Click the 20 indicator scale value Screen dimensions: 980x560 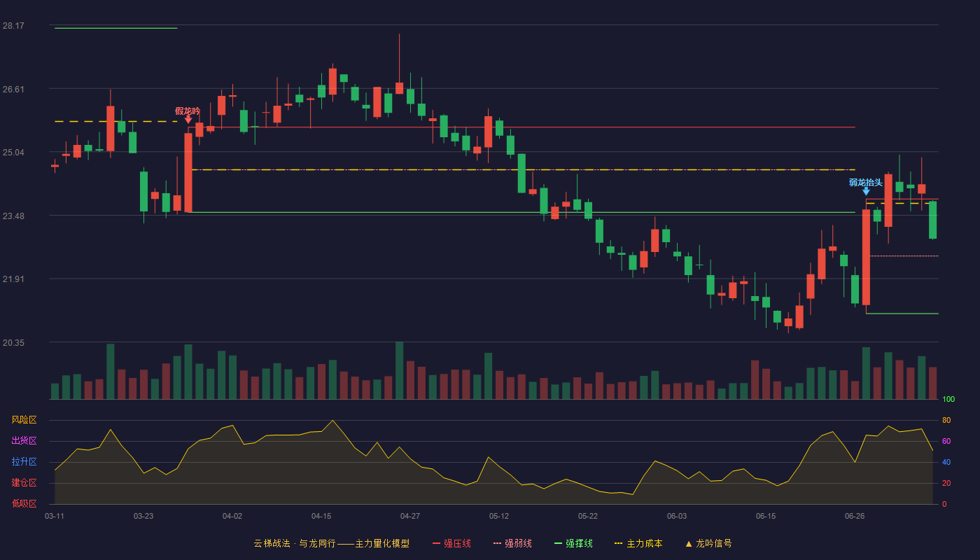[946, 483]
